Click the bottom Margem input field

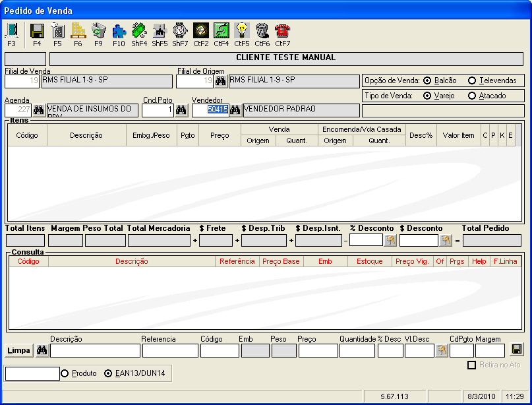490,351
